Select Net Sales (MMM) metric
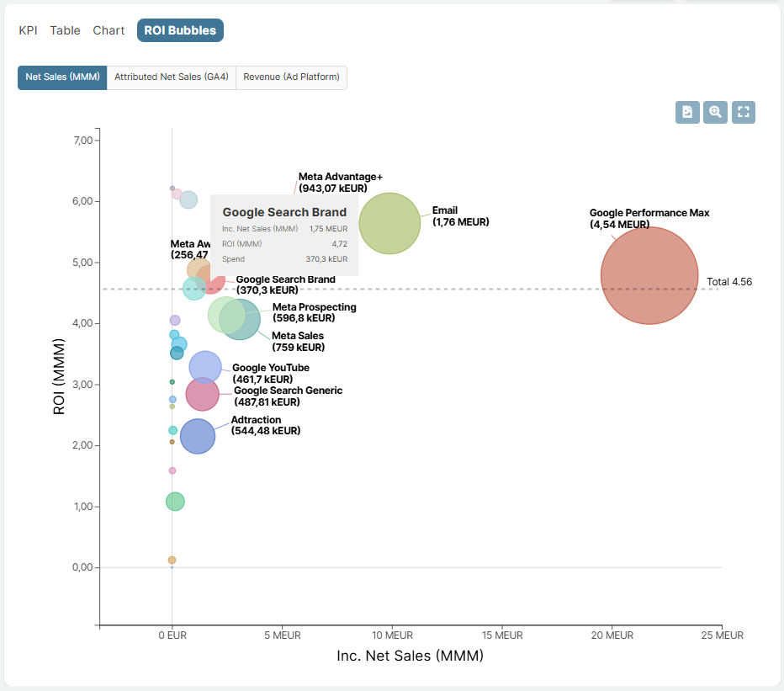The image size is (784, 691). click(62, 77)
